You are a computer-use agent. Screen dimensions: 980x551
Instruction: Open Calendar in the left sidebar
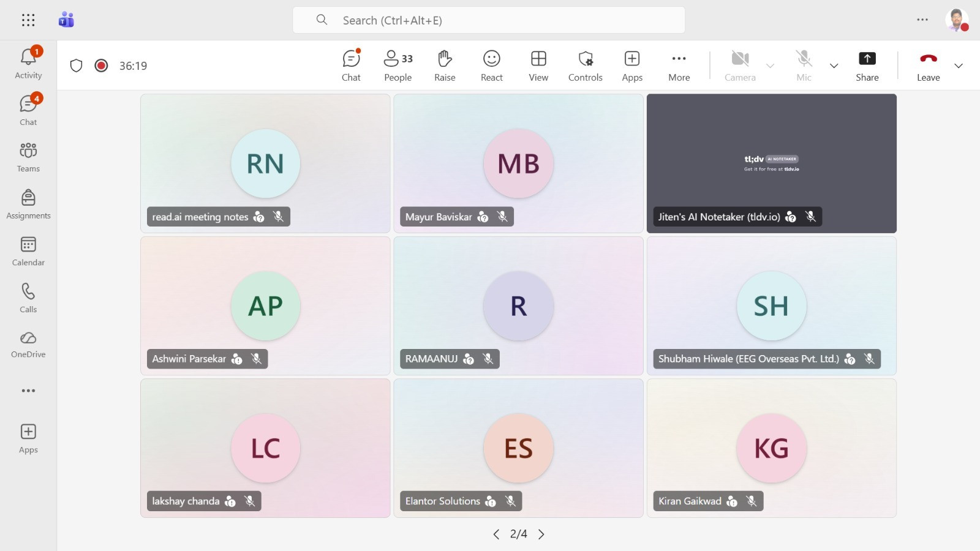pos(28,251)
